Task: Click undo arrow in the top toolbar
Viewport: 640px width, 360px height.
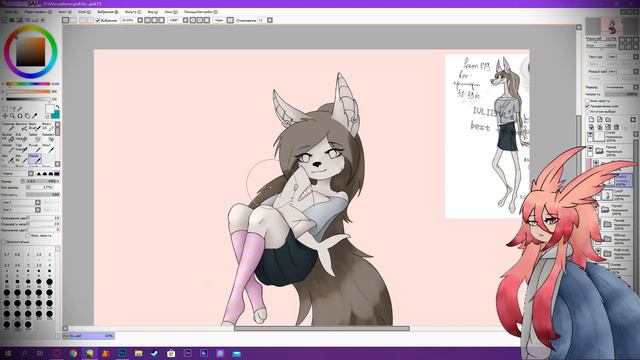Action: pyautogui.click(x=66, y=20)
